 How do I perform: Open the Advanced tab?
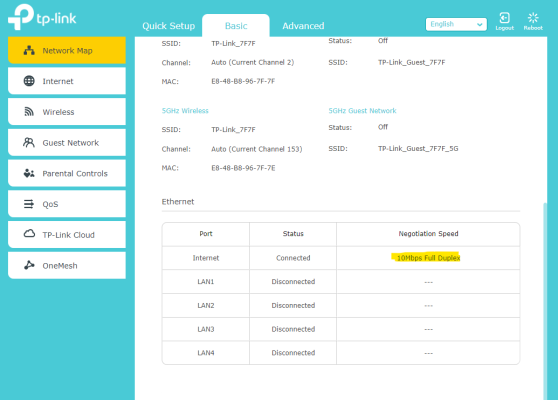pyautogui.click(x=303, y=26)
